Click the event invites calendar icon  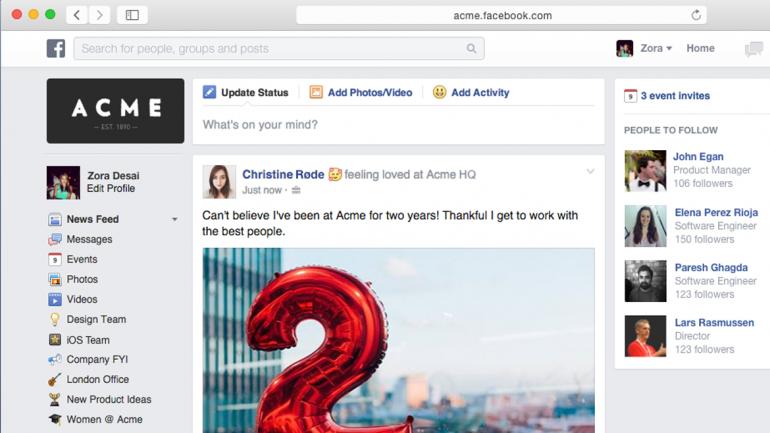[631, 96]
